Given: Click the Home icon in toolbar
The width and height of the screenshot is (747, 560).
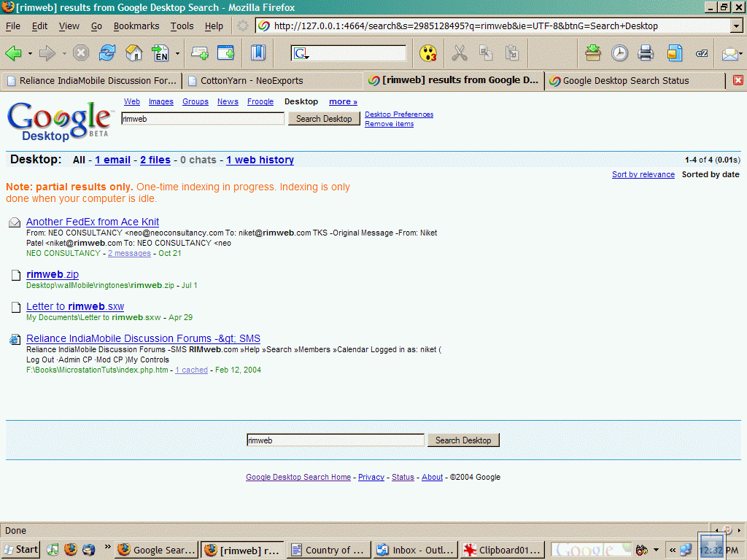Looking at the screenshot, I should point(133,53).
